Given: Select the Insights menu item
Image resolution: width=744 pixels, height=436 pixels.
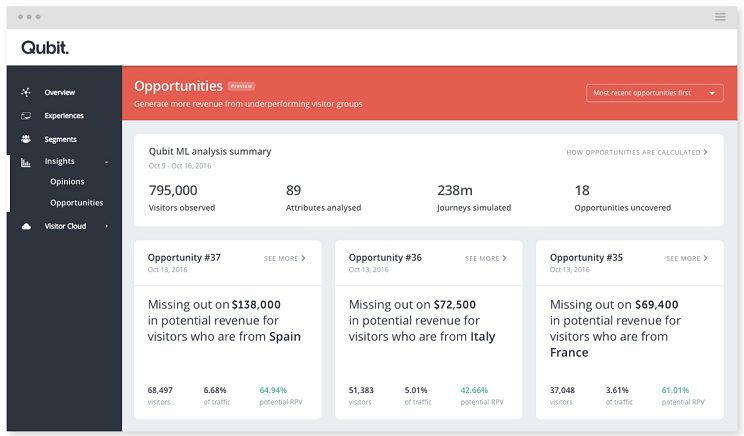Looking at the screenshot, I should [59, 161].
